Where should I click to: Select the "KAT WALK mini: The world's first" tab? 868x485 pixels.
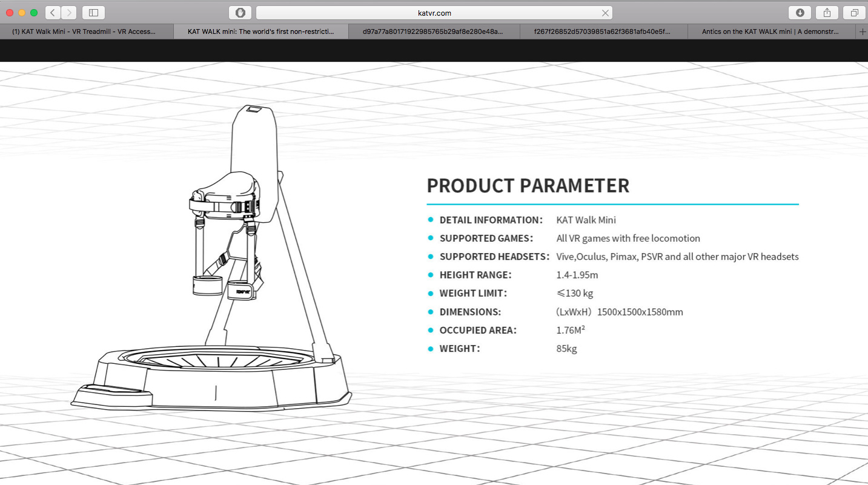click(x=261, y=32)
